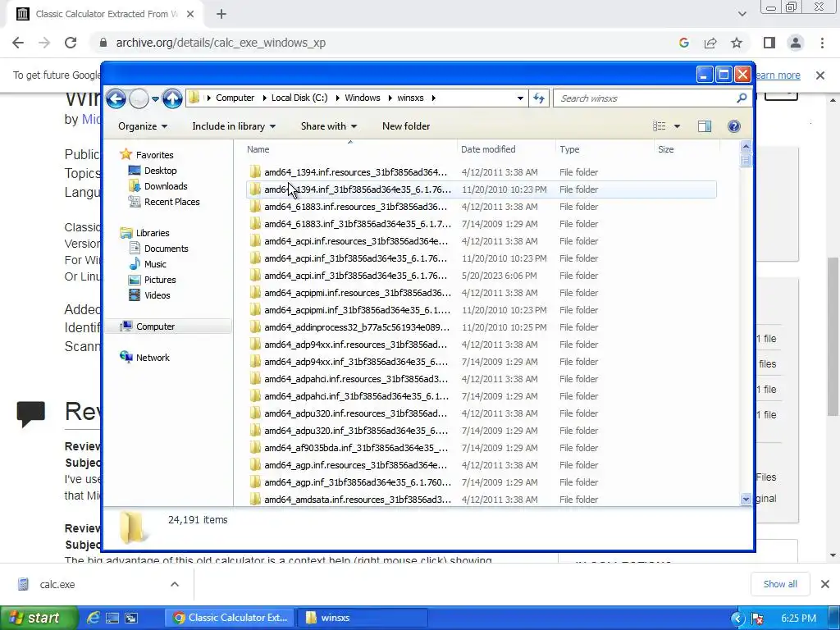
Task: Open the Organize menu
Action: tap(143, 126)
